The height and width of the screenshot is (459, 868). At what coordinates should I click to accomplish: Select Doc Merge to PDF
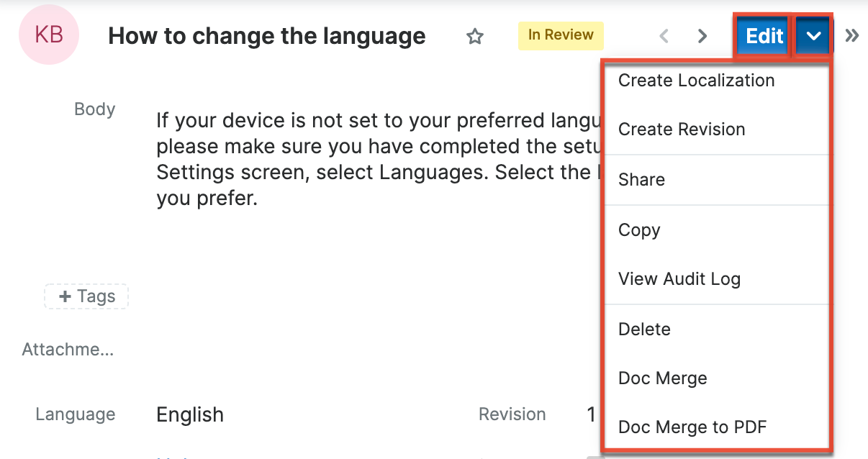coord(692,427)
